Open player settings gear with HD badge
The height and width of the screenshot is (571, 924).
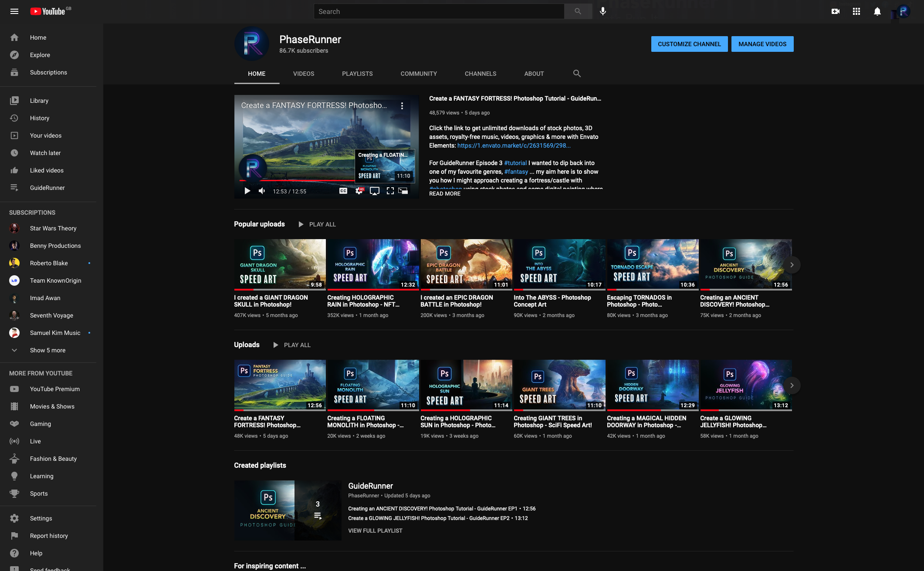(359, 191)
